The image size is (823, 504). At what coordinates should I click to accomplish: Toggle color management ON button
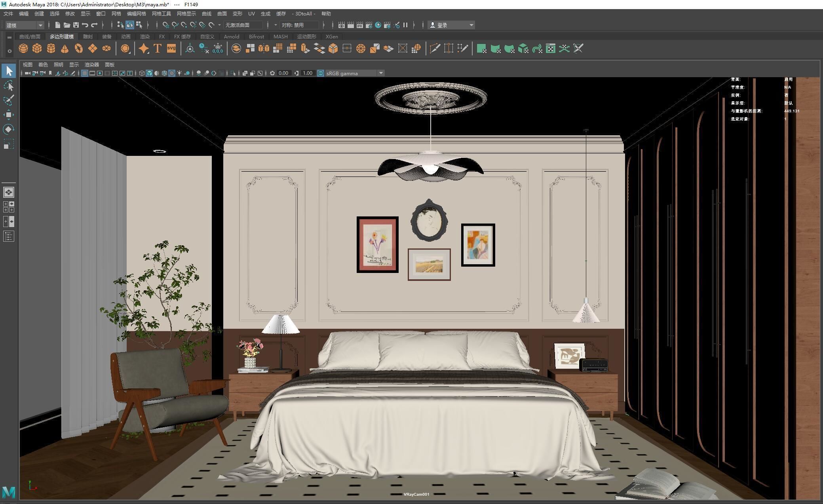[x=321, y=73]
